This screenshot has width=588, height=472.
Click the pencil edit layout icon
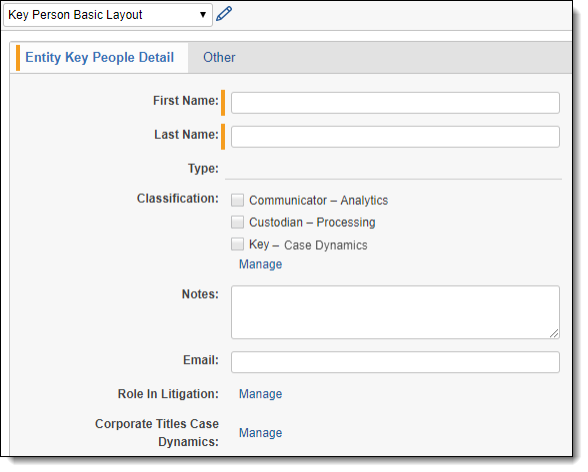224,14
